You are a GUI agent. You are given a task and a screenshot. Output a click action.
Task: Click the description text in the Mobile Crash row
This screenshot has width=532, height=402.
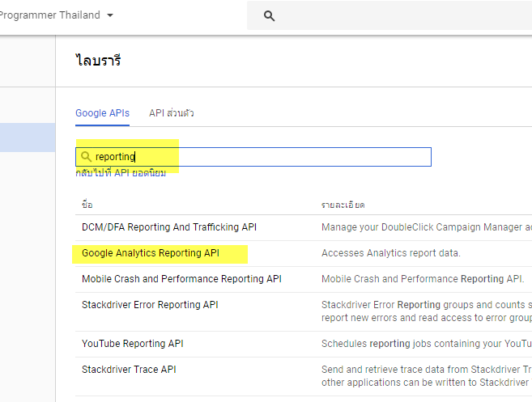pos(423,279)
